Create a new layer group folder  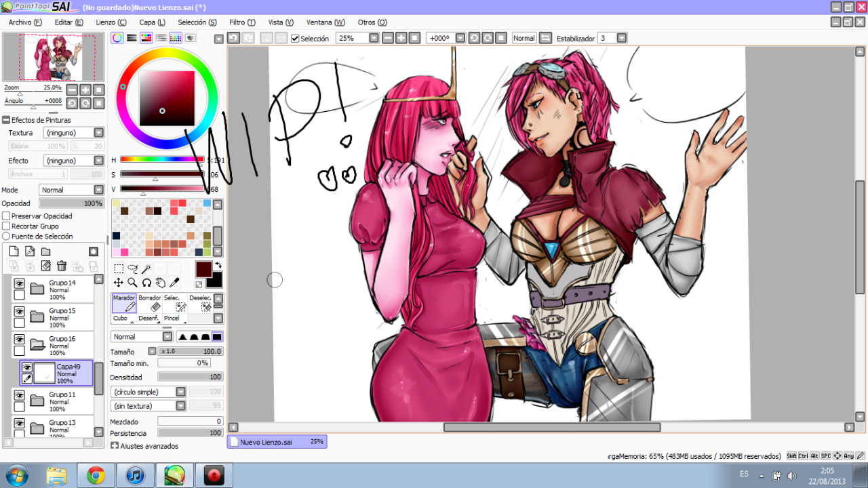(46, 251)
